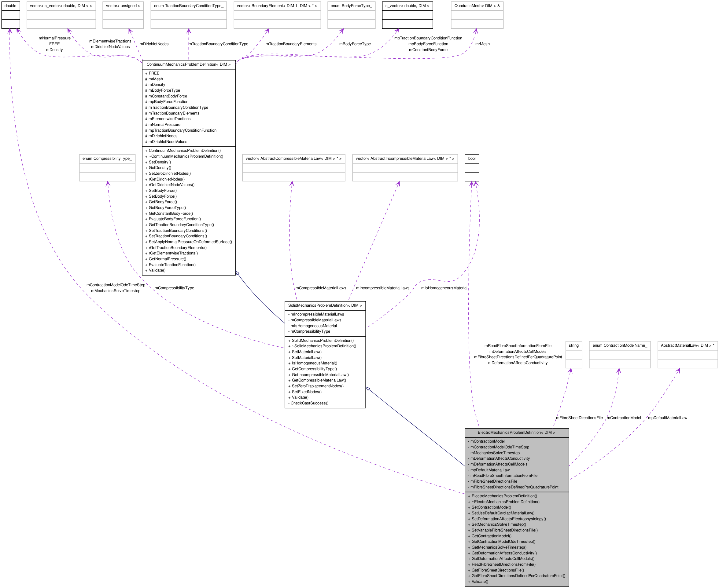Click the 'mBodyForceType' edge label
The height and width of the screenshot is (588, 719).
pyautogui.click(x=355, y=44)
